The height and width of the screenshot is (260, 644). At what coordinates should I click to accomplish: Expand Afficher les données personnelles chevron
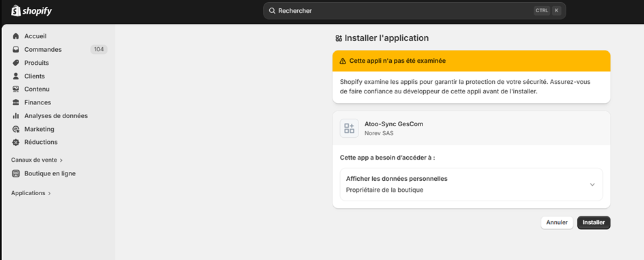[592, 185]
